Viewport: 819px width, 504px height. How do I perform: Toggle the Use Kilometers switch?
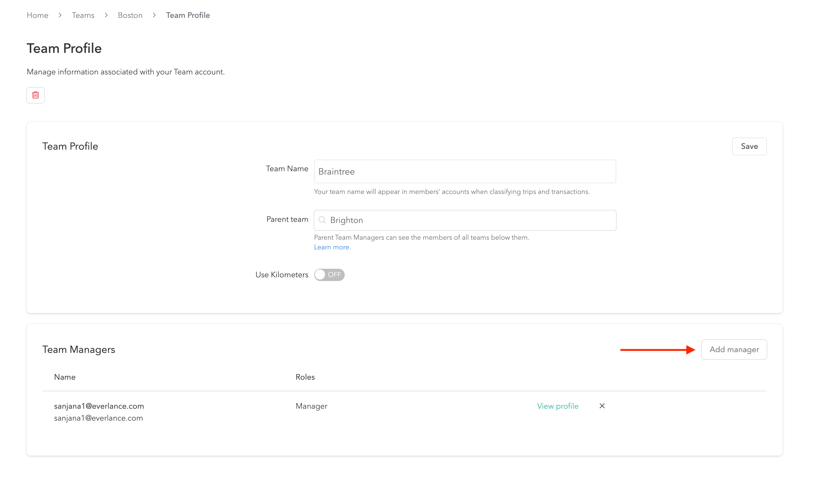tap(329, 275)
